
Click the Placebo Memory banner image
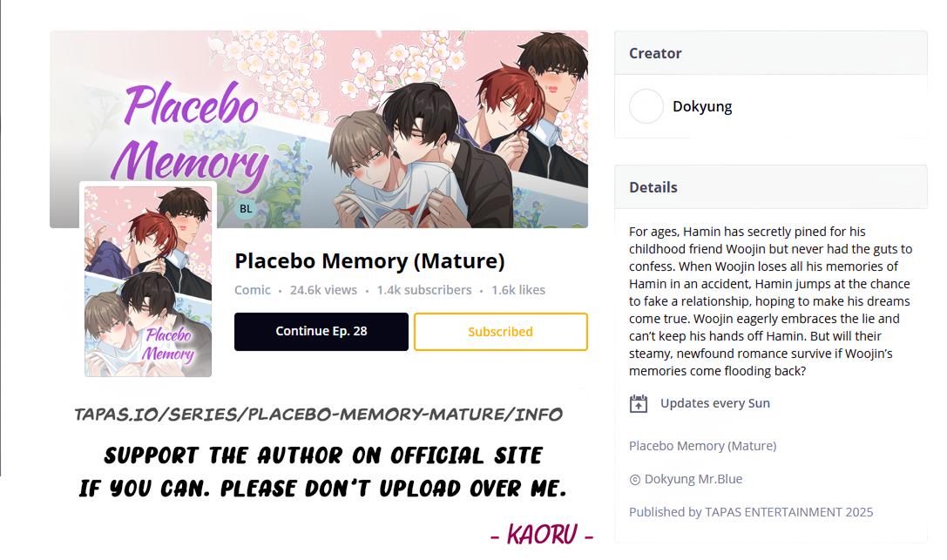click(x=319, y=129)
